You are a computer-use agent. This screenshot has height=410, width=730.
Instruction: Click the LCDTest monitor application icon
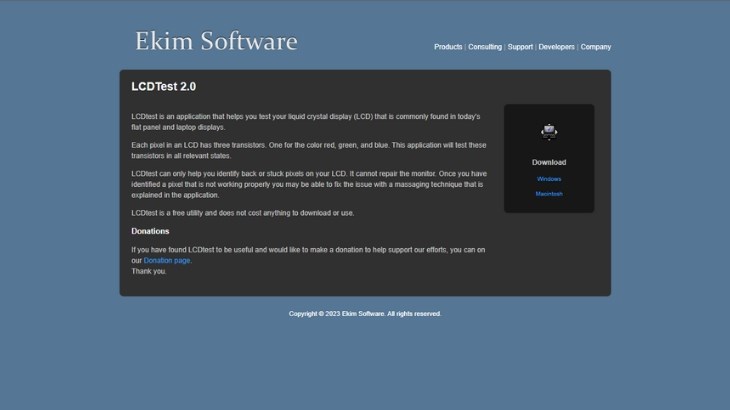[549, 132]
